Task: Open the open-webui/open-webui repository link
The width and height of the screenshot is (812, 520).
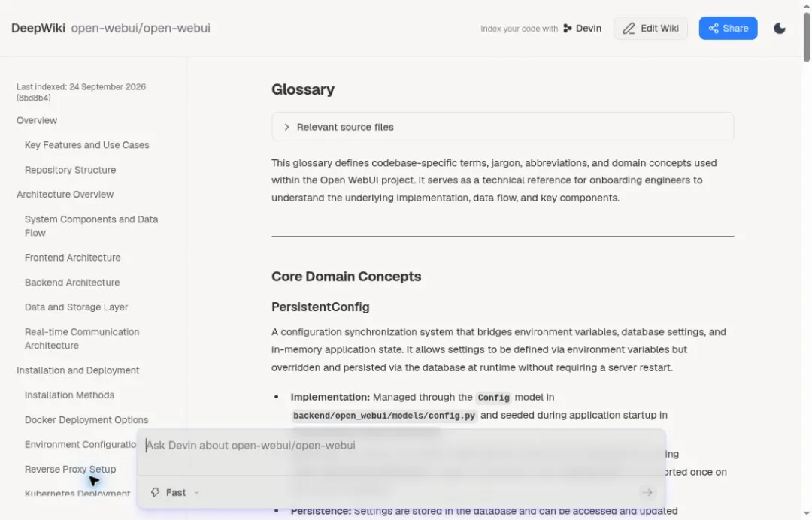Action: coord(141,28)
